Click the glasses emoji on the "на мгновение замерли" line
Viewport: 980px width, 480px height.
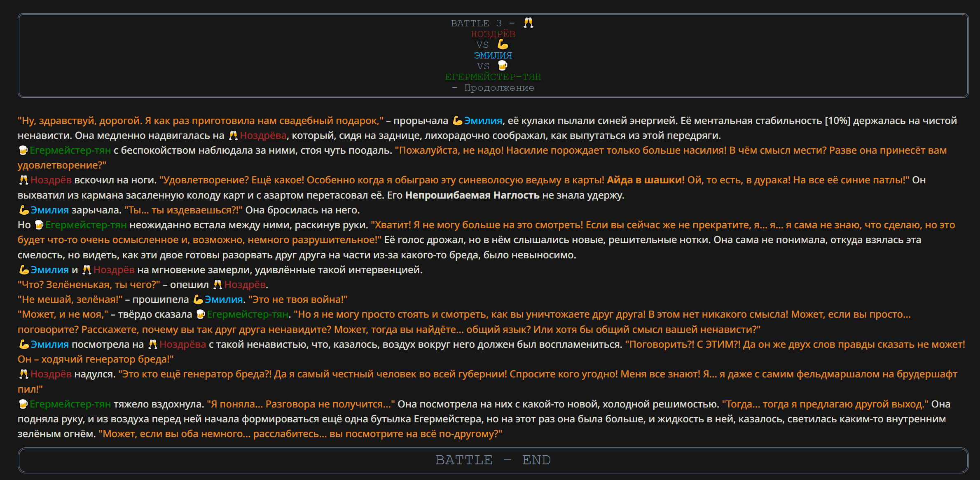[87, 270]
